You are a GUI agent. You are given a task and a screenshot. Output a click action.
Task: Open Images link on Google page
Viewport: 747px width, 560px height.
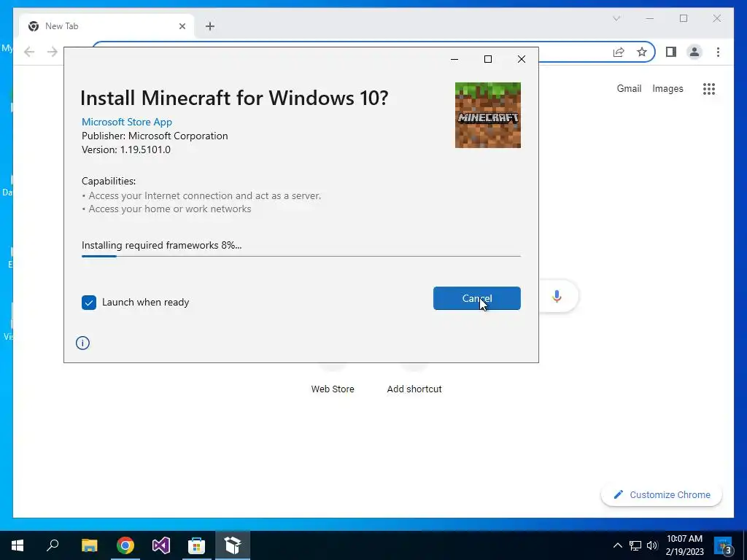[x=667, y=88]
